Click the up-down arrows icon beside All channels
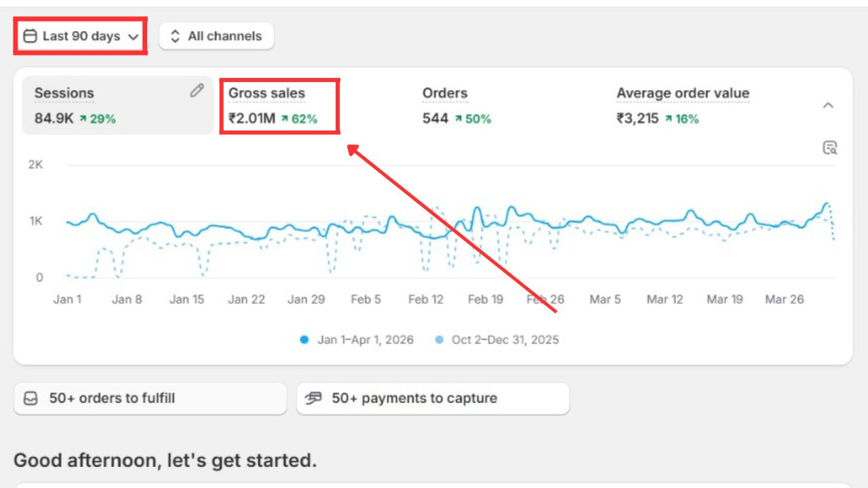This screenshot has height=488, width=868. [x=175, y=36]
